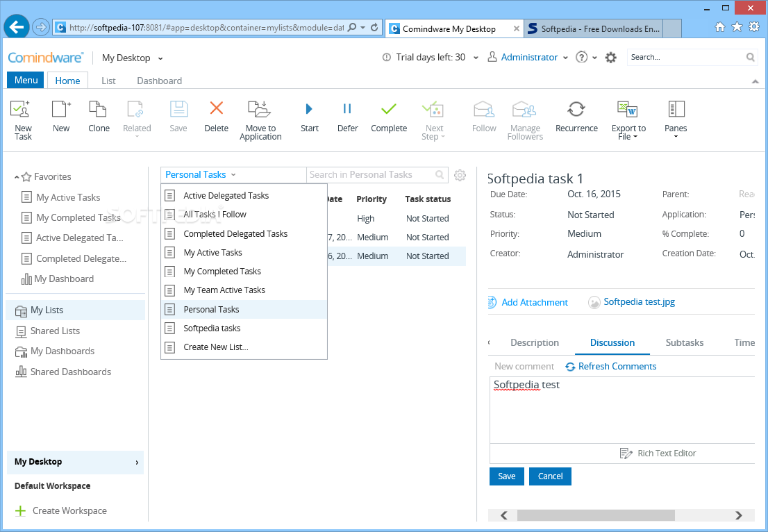The height and width of the screenshot is (532, 768).
Task: Click the Delete icon in ribbon
Action: pyautogui.click(x=217, y=108)
